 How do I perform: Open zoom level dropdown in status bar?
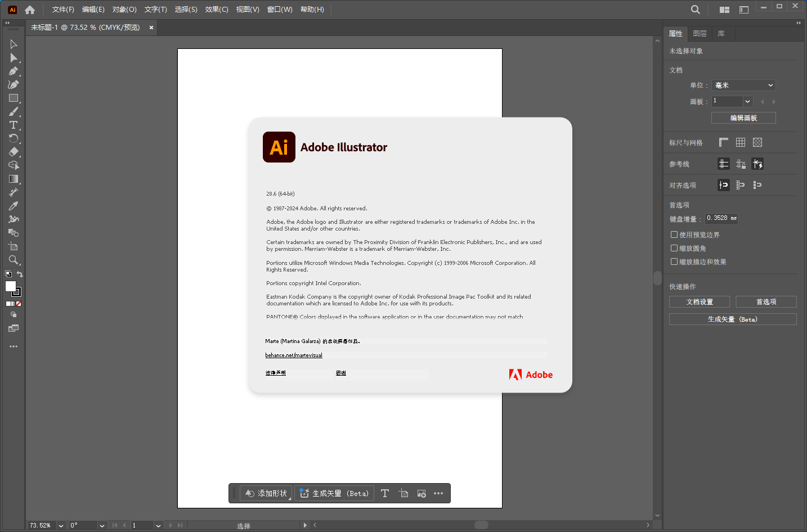(x=61, y=525)
